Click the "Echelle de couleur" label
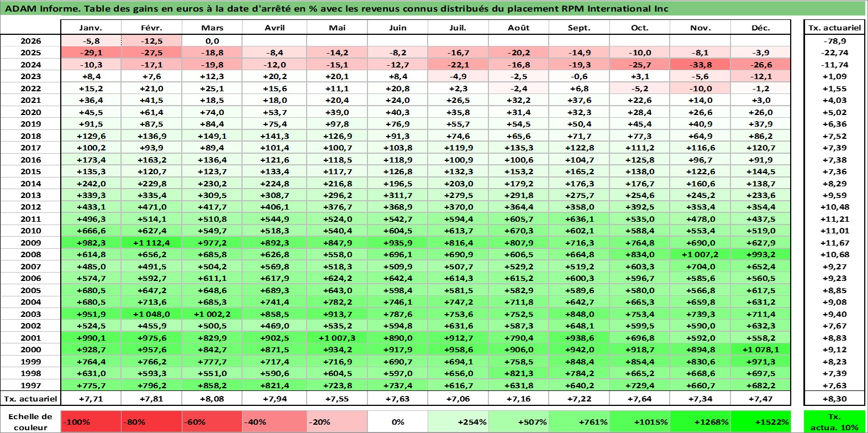This screenshot has height=433, width=868. pos(30,421)
